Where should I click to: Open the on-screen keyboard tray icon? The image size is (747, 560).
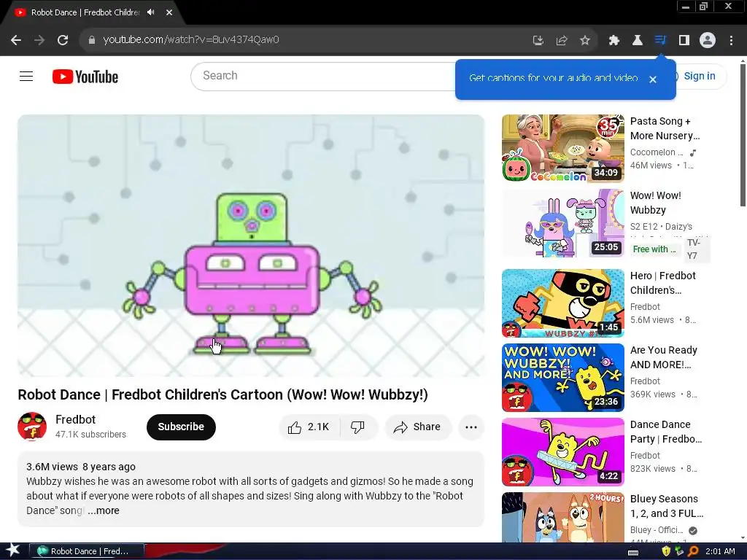[633, 551]
